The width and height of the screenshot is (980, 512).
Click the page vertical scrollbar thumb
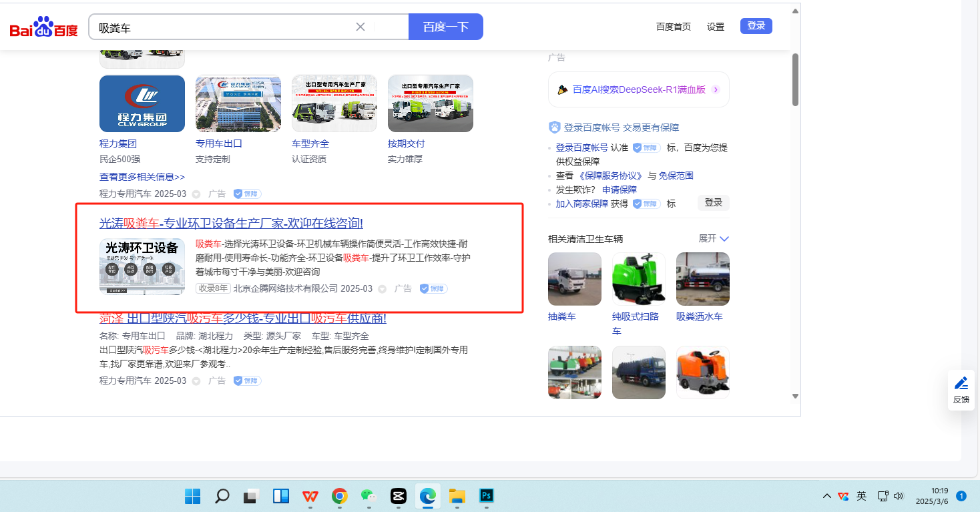point(795,80)
